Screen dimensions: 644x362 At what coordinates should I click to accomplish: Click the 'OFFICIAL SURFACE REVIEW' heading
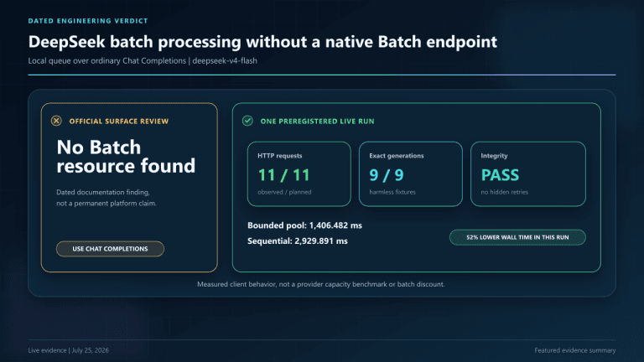(119, 121)
